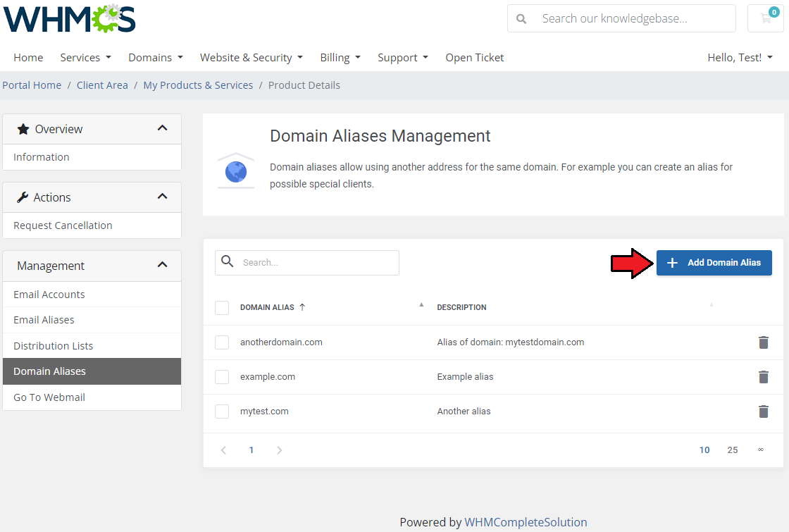Screen dimensions: 789x532
Task: Click the 'Another alias' description
Action: (464, 412)
